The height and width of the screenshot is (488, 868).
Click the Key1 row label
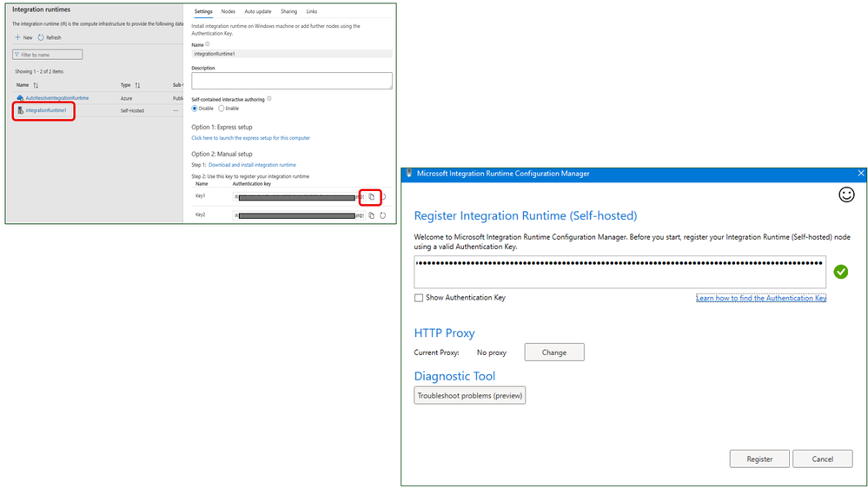pyautogui.click(x=201, y=196)
